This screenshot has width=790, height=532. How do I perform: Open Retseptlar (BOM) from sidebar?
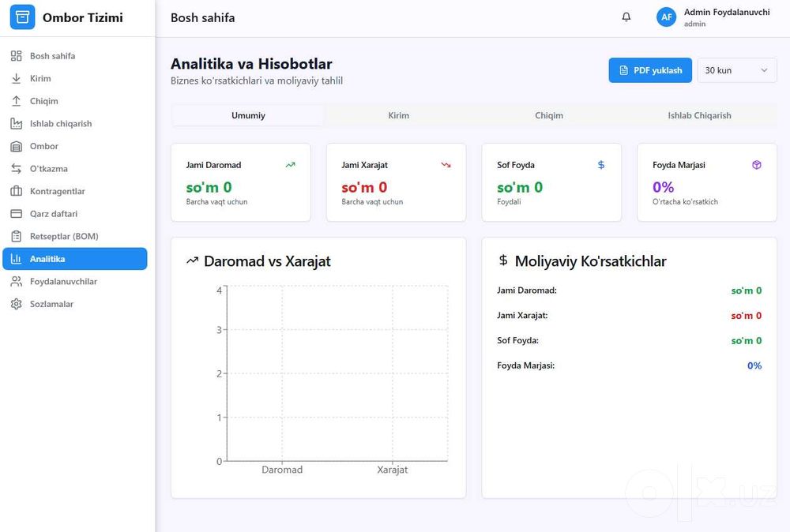point(75,237)
